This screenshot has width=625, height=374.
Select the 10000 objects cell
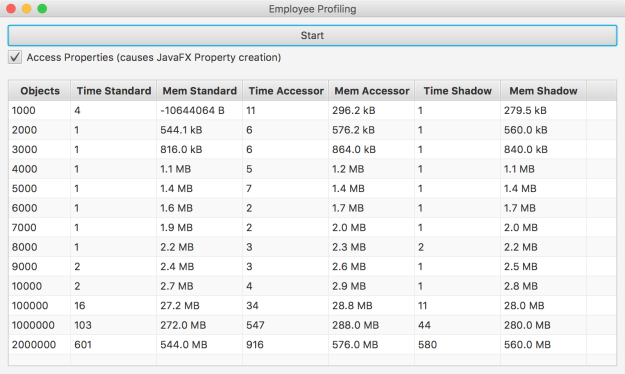(x=39, y=286)
